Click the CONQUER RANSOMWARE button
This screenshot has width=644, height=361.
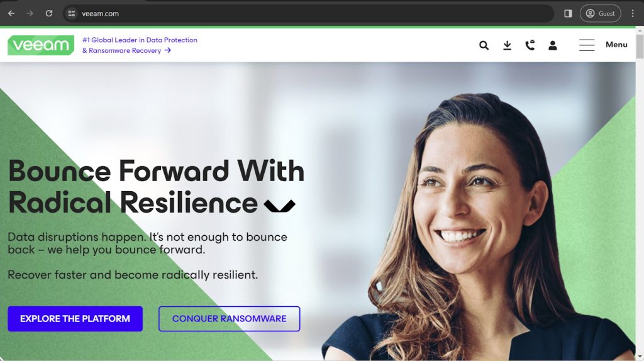229,319
